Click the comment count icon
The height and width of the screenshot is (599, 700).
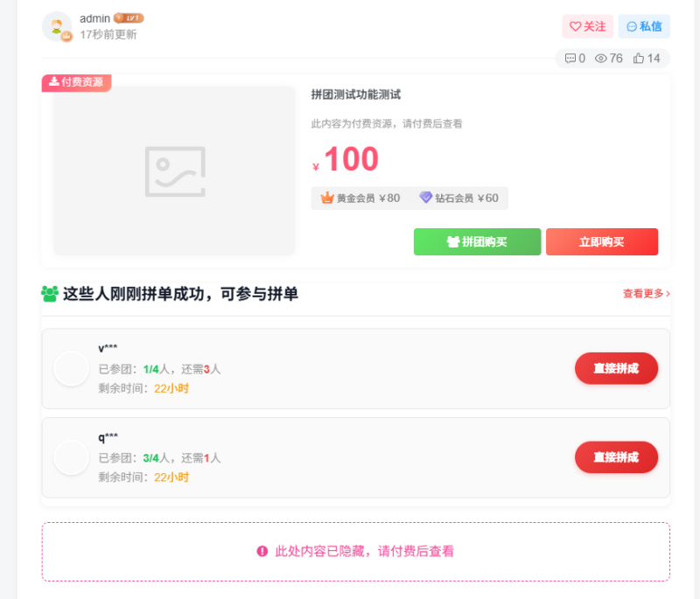569,59
